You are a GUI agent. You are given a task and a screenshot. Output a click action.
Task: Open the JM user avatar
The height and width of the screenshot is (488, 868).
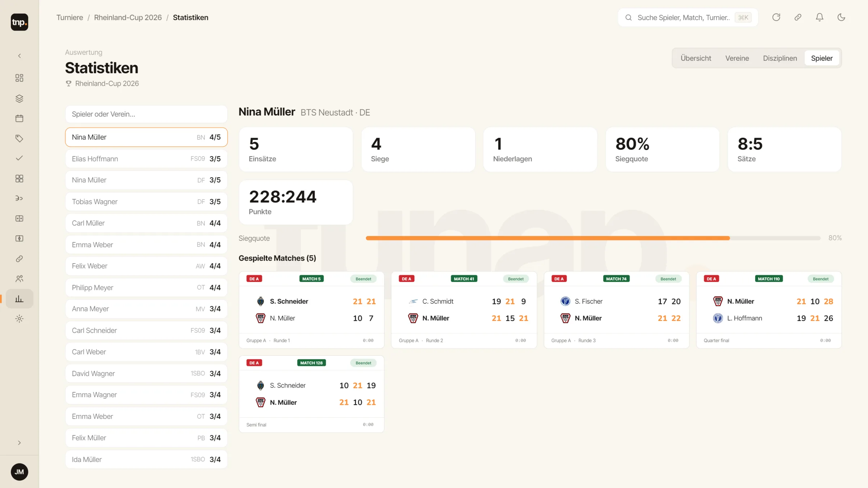20,472
